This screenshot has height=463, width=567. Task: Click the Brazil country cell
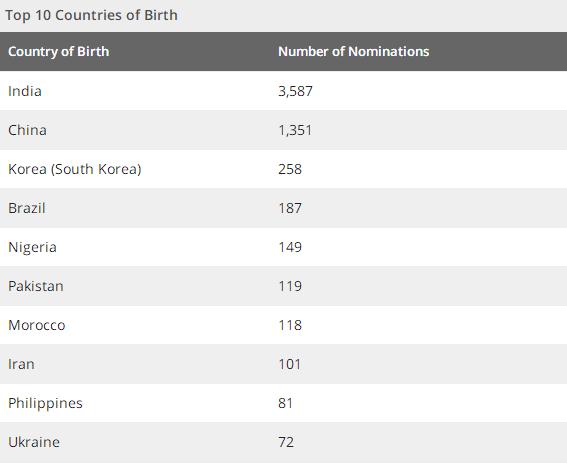pyautogui.click(x=27, y=208)
